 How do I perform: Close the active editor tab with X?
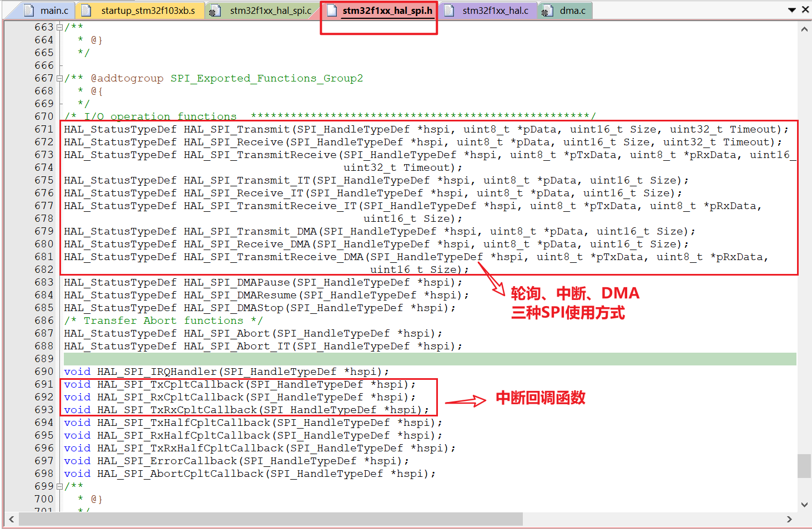[805, 9]
